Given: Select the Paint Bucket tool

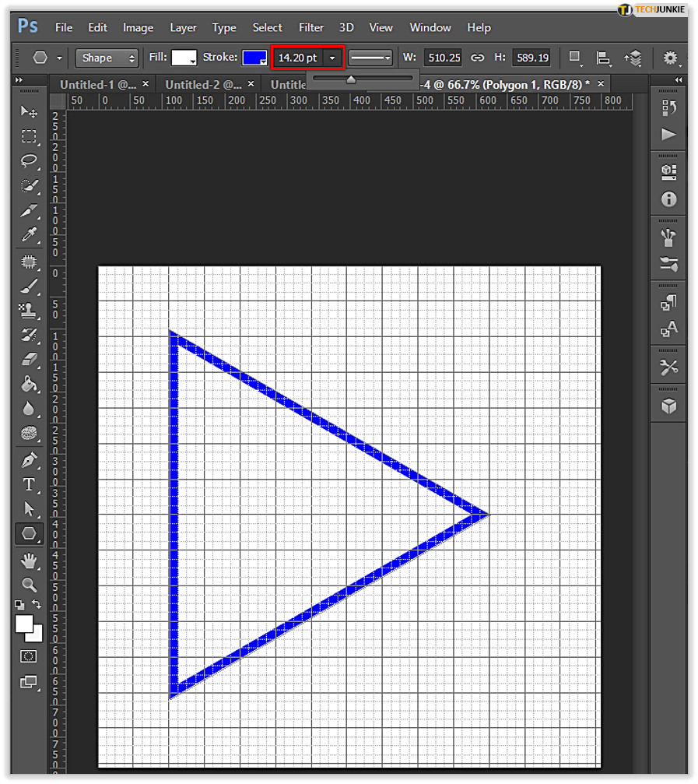Looking at the screenshot, I should [29, 384].
